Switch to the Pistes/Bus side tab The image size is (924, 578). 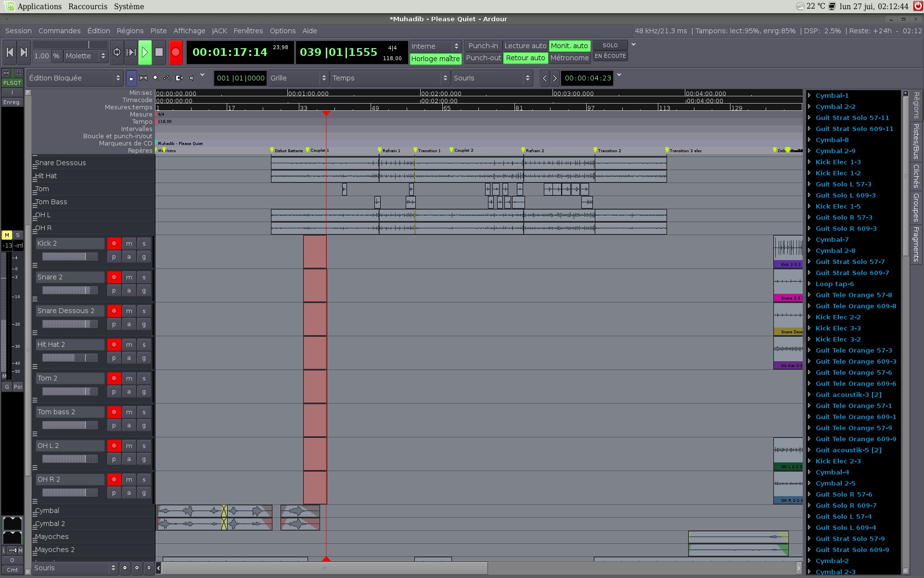click(916, 141)
